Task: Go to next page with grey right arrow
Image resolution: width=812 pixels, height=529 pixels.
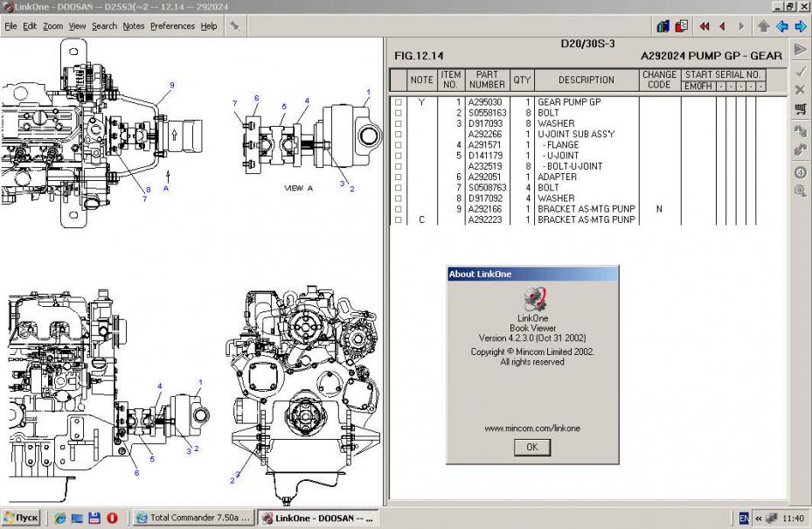Action: pyautogui.click(x=741, y=26)
